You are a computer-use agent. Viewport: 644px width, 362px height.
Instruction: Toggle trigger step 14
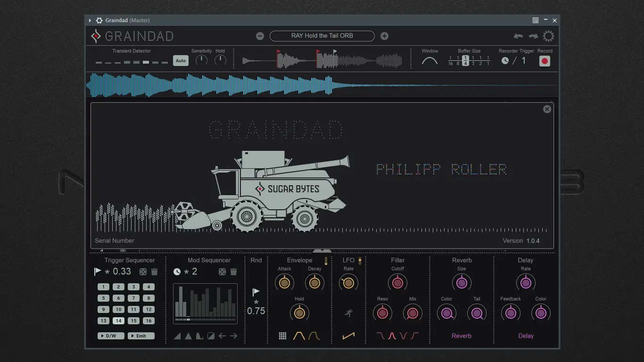coord(118,321)
